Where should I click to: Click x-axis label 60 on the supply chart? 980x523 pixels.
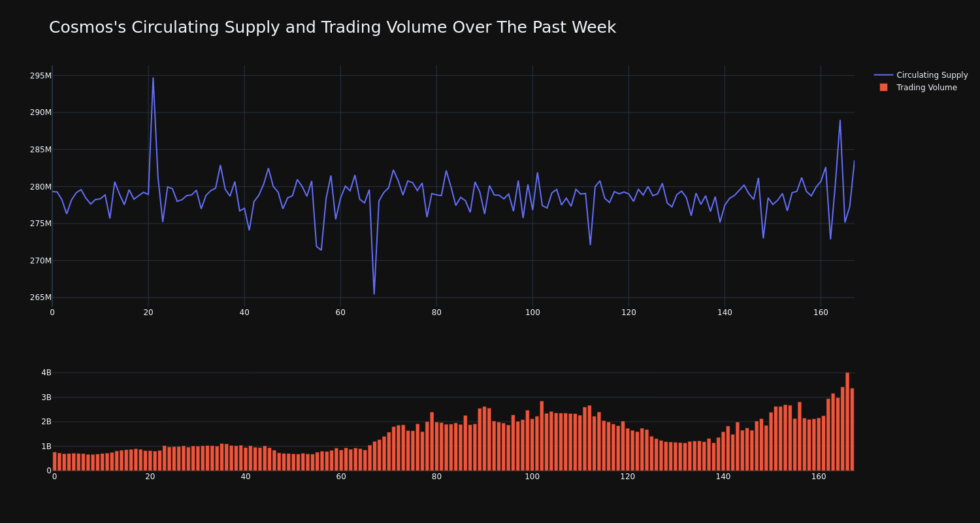tap(340, 312)
